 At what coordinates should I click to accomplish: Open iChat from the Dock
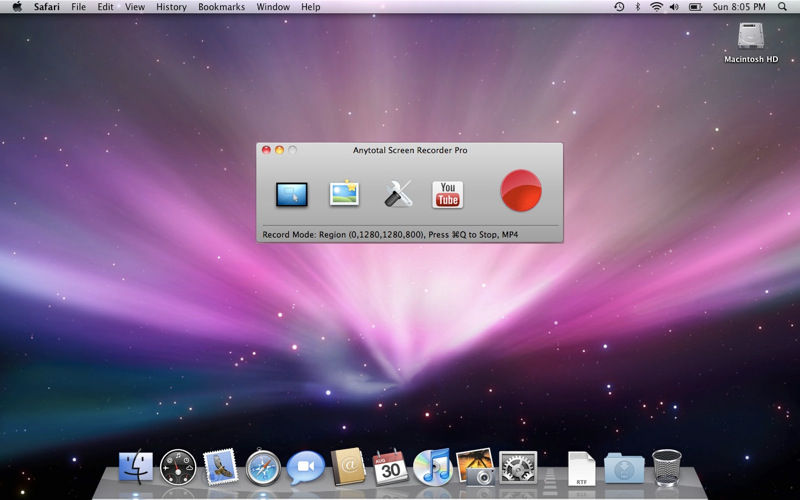(x=306, y=466)
